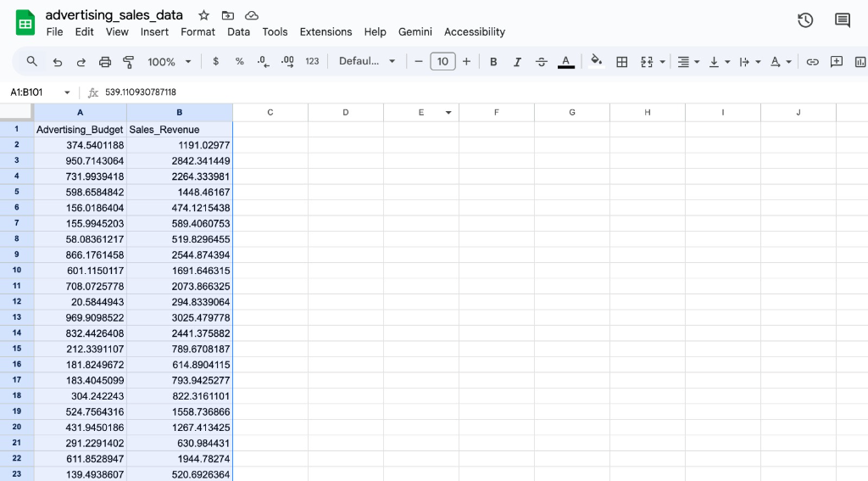The image size is (868, 481).
Task: Toggle bold formatting
Action: click(493, 62)
